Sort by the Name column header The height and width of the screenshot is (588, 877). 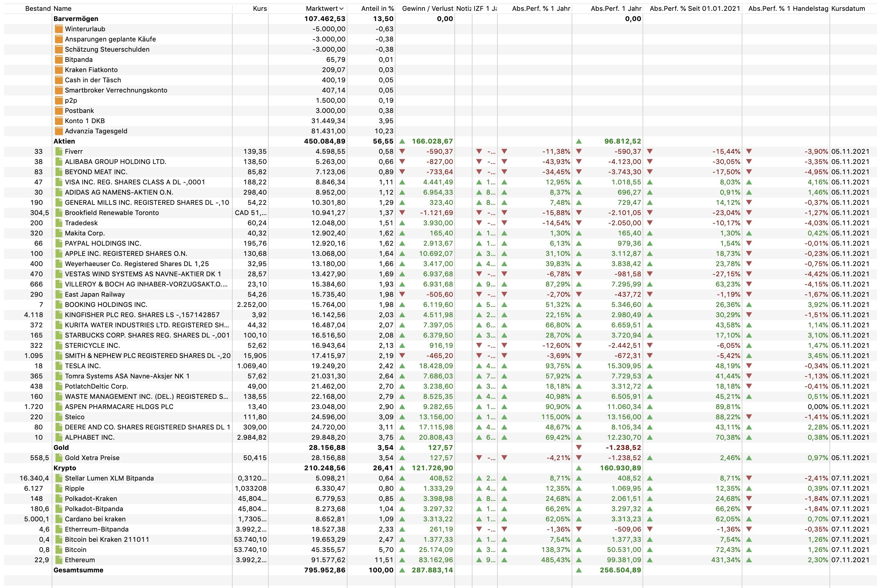tap(63, 9)
